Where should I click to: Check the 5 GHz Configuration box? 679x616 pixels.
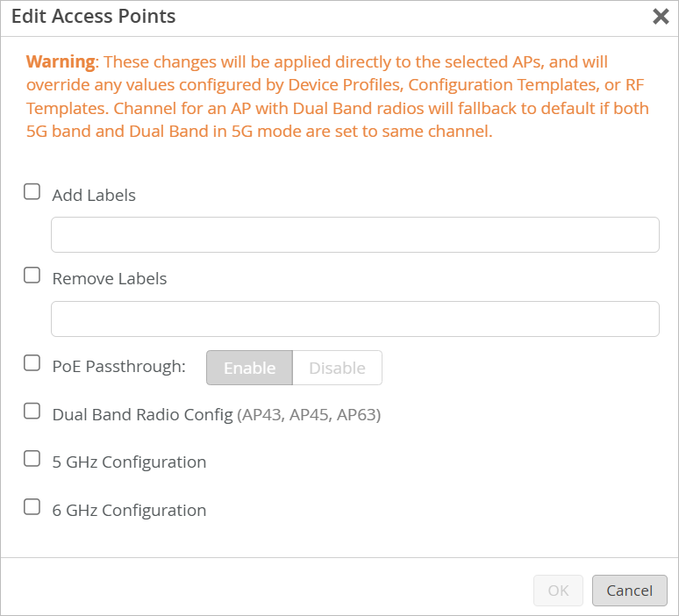click(x=32, y=459)
